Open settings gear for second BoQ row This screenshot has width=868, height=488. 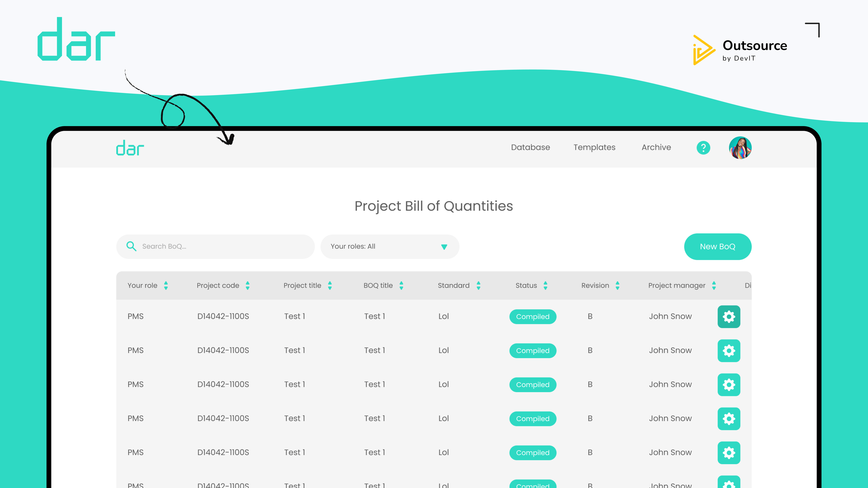pos(729,351)
